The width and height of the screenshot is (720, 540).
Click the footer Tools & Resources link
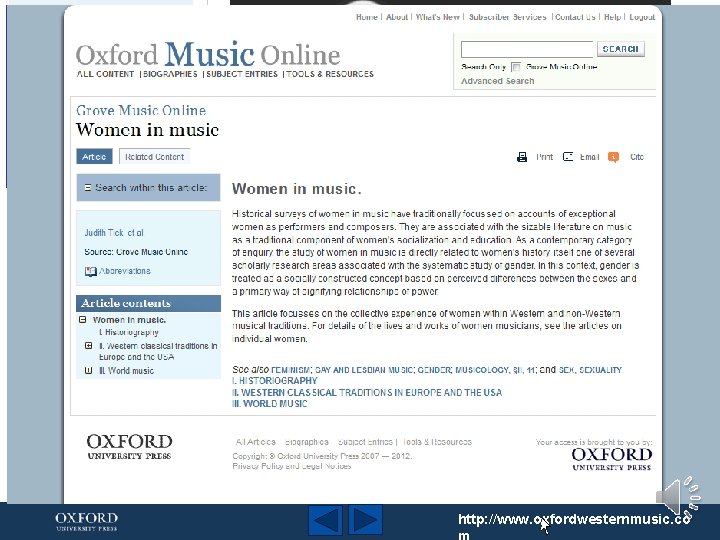437,442
